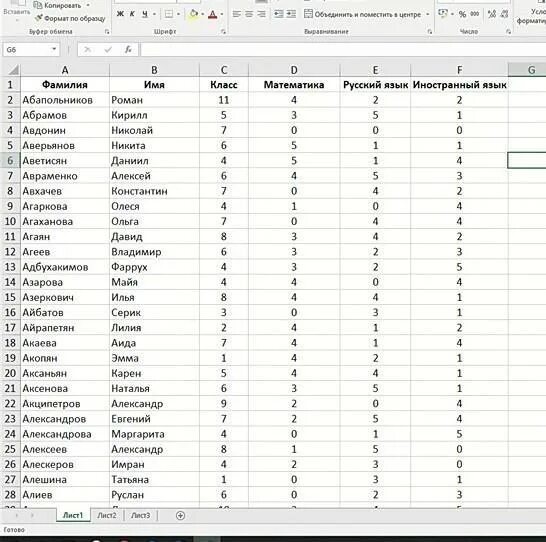The height and width of the screenshot is (542, 546).
Task: Select header cell Фамилия
Action: click(x=65, y=85)
